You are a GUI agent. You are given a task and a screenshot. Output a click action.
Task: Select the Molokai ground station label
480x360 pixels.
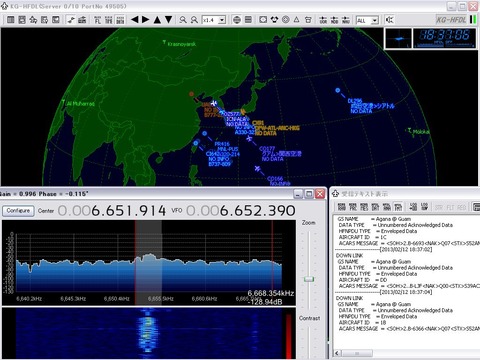(421, 132)
